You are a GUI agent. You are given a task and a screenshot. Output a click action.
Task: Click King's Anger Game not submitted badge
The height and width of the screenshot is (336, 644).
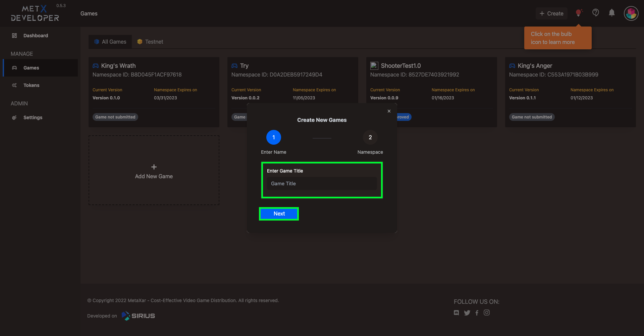(532, 117)
